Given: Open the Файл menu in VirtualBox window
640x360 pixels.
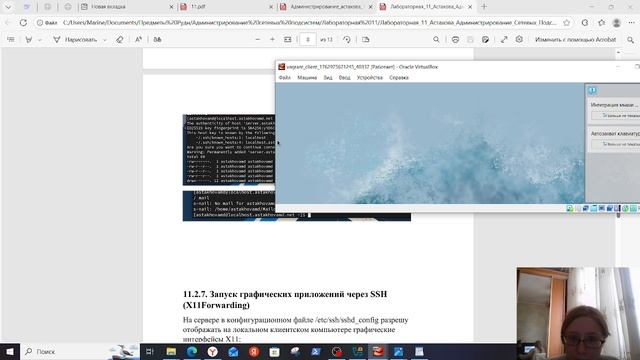Looking at the screenshot, I should click(284, 78).
